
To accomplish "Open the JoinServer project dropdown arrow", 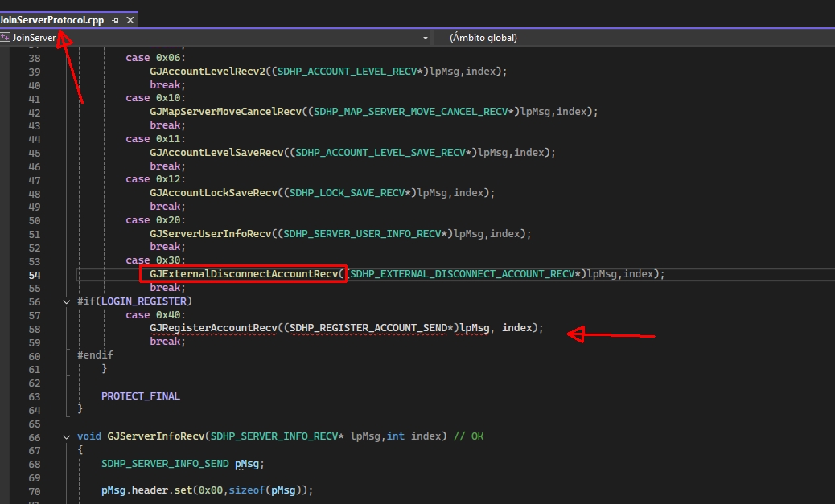I will click(425, 38).
